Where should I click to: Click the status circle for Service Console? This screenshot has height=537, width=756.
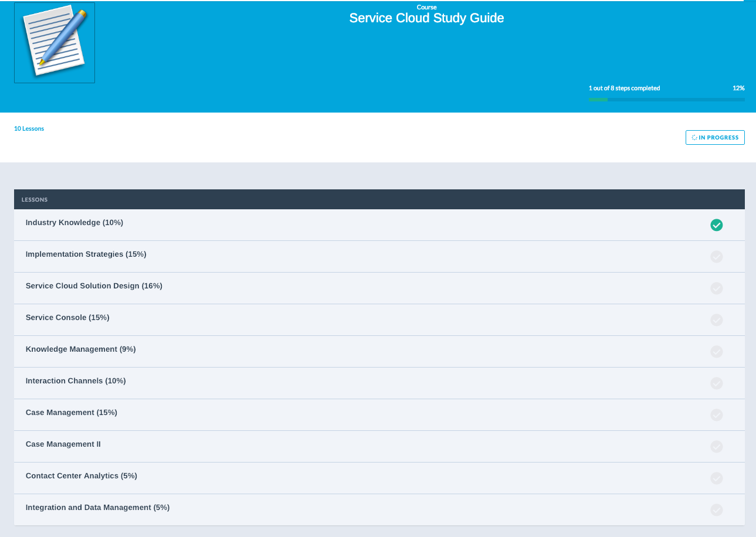(716, 320)
